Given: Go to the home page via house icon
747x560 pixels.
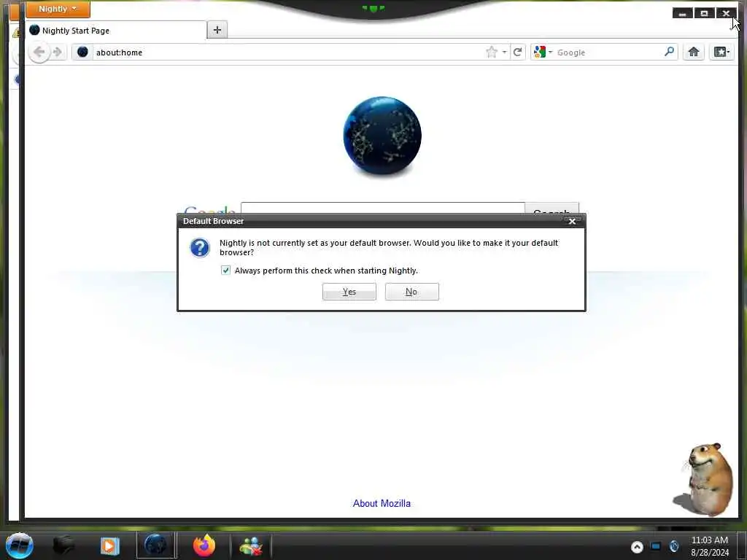Looking at the screenshot, I should tap(694, 52).
